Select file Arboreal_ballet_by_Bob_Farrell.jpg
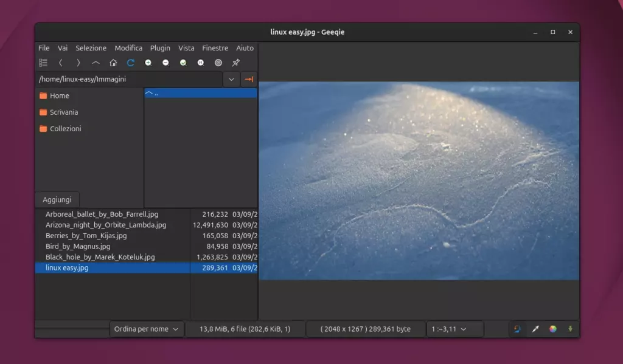This screenshot has height=364, width=623. coord(102,215)
